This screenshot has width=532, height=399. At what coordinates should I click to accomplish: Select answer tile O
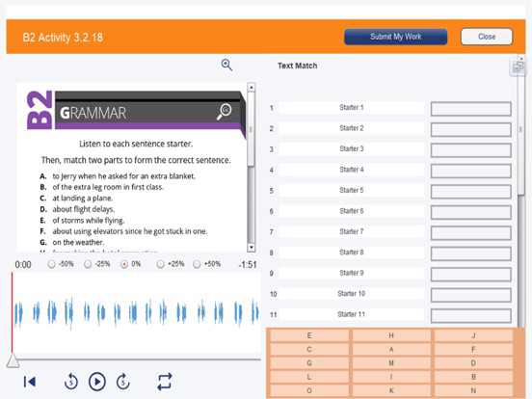[309, 390]
